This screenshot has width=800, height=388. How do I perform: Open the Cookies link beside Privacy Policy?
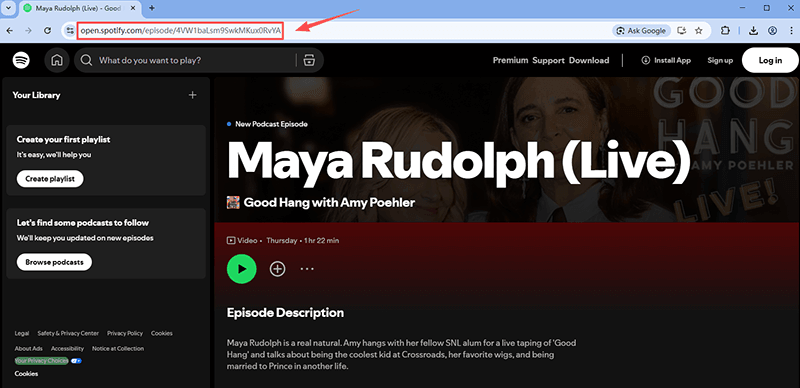(162, 333)
